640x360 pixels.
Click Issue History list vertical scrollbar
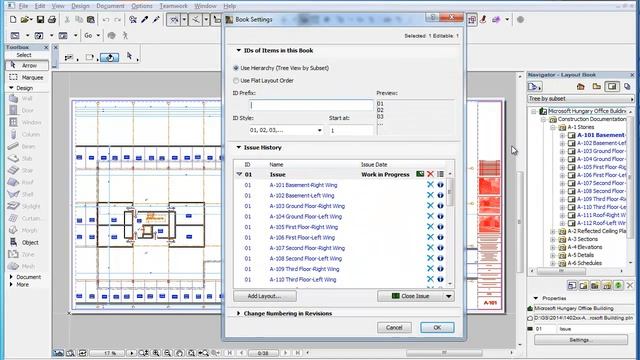tap(450, 229)
